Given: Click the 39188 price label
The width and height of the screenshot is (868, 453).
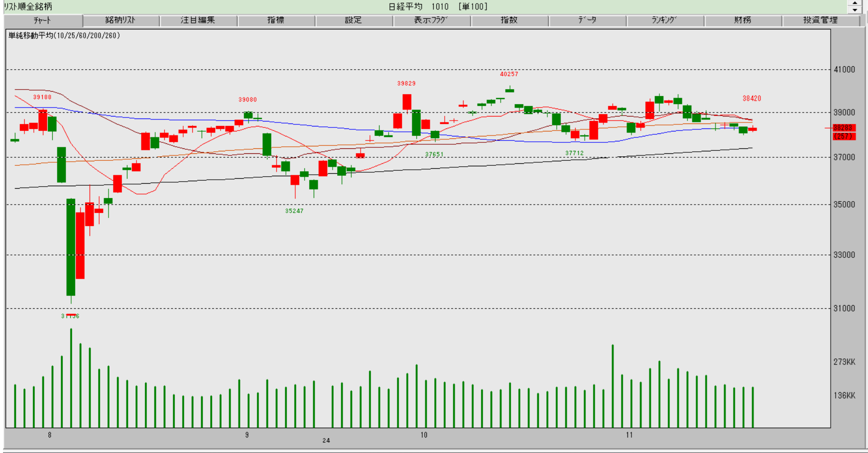Looking at the screenshot, I should pos(42,98).
